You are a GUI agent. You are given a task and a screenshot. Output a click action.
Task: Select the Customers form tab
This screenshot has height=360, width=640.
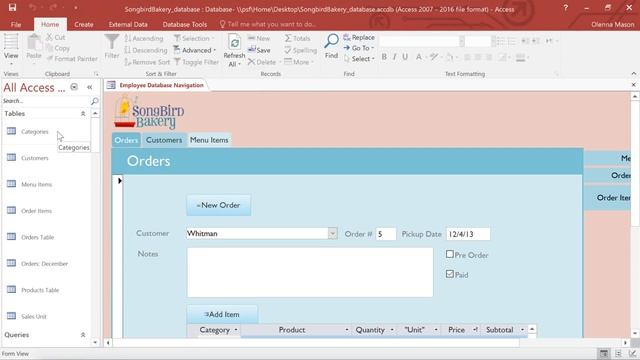coord(164,140)
